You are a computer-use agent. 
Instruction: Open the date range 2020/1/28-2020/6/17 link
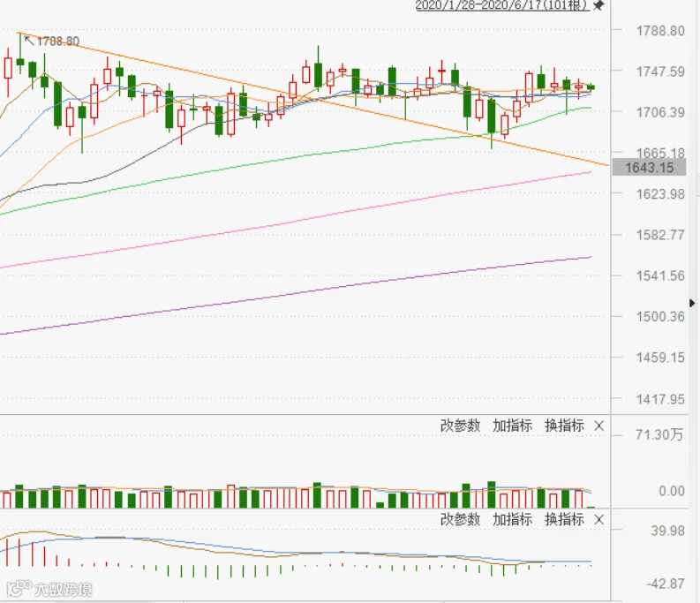point(502,5)
